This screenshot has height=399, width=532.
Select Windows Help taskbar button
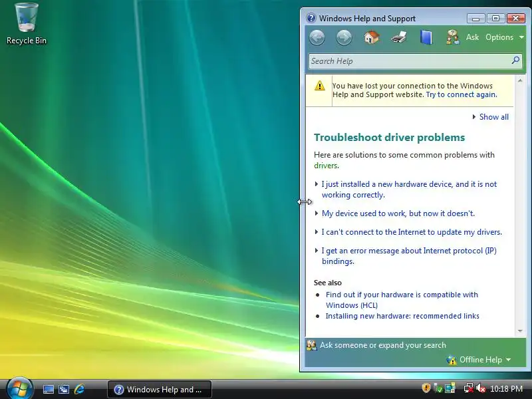(x=160, y=390)
